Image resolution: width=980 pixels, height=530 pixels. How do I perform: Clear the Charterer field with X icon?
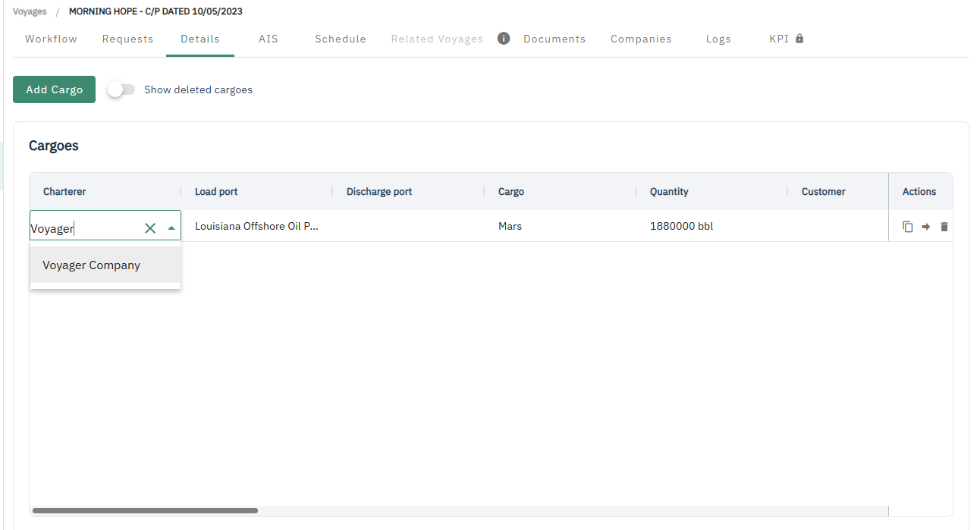[x=150, y=228]
